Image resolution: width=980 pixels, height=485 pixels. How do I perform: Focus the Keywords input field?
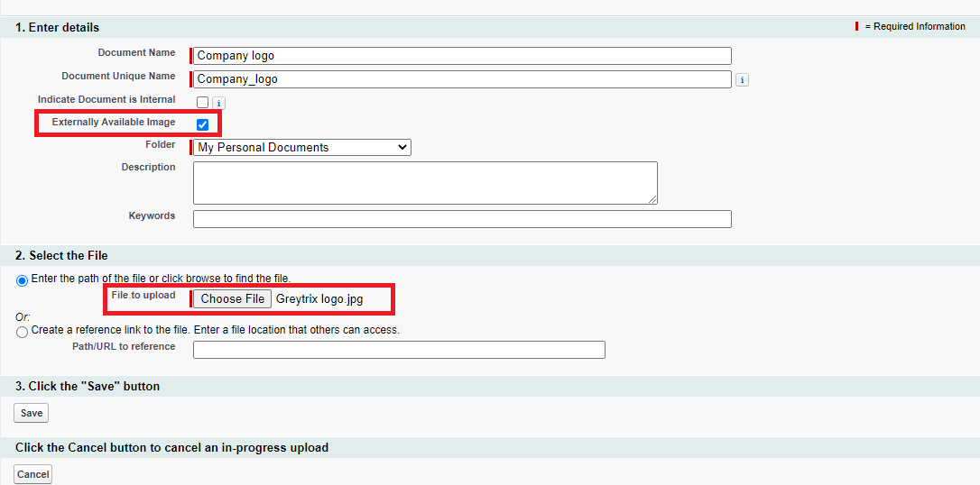pos(462,219)
